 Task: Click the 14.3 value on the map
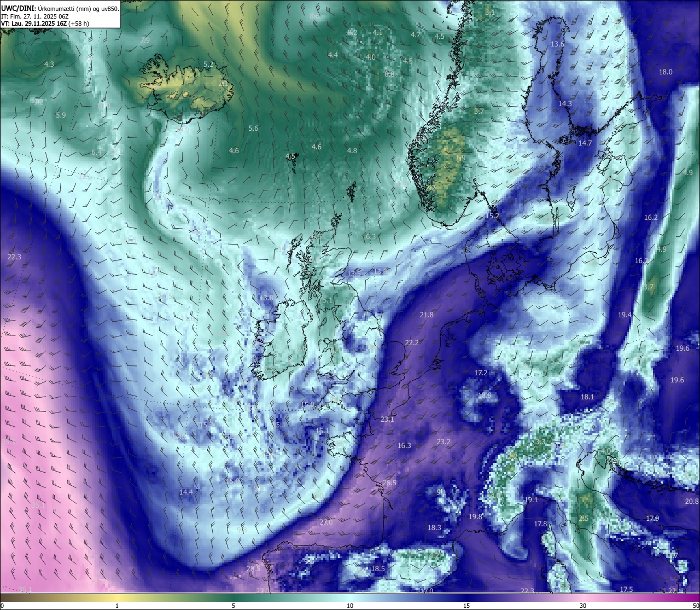[565, 104]
